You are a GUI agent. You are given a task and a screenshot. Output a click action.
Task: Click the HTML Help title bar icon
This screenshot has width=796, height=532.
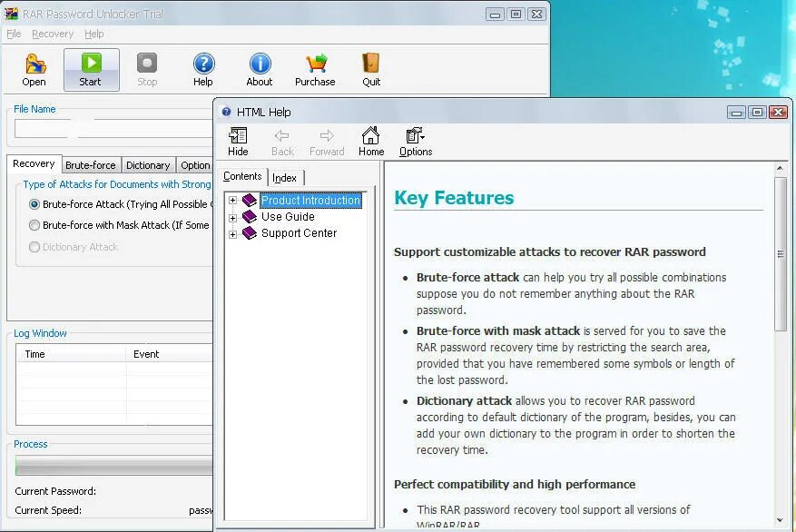(226, 112)
